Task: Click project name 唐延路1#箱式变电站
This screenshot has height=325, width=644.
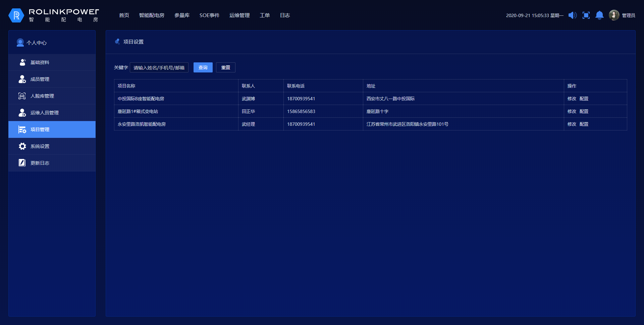Action: tap(138, 111)
